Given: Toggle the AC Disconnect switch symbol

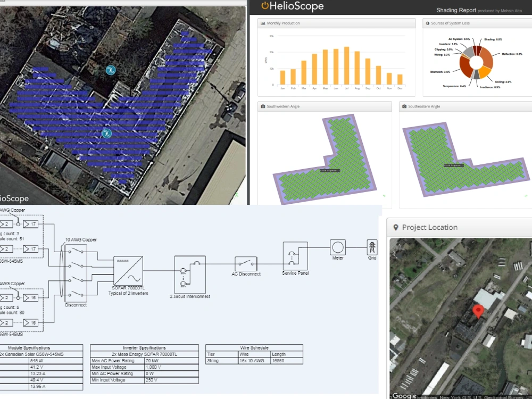Looking at the screenshot, I should click(246, 262).
